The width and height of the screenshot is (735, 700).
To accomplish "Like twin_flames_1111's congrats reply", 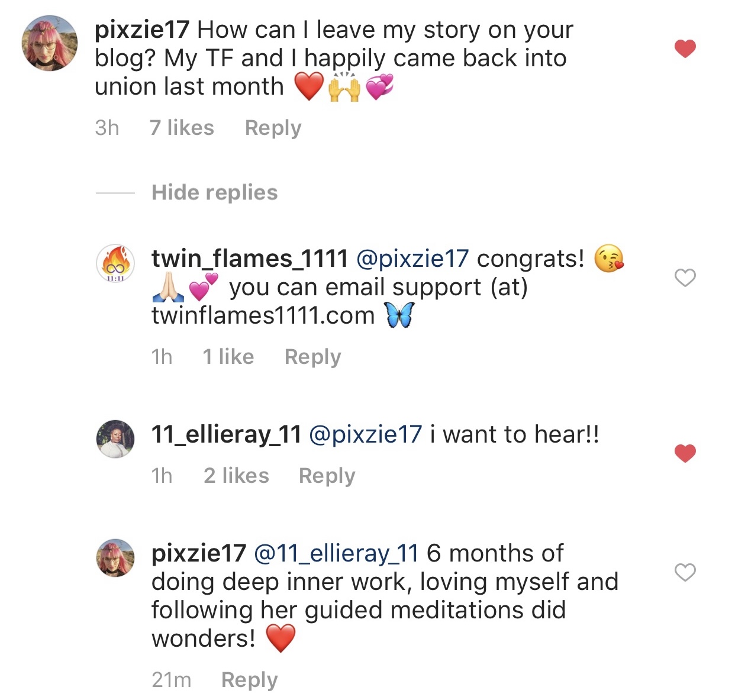I will coord(685,278).
